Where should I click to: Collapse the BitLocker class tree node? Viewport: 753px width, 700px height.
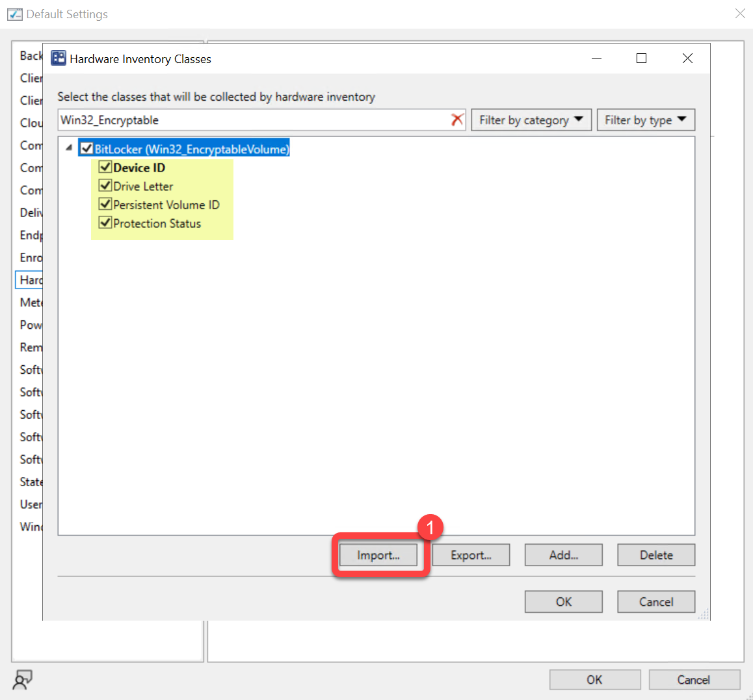click(x=69, y=148)
